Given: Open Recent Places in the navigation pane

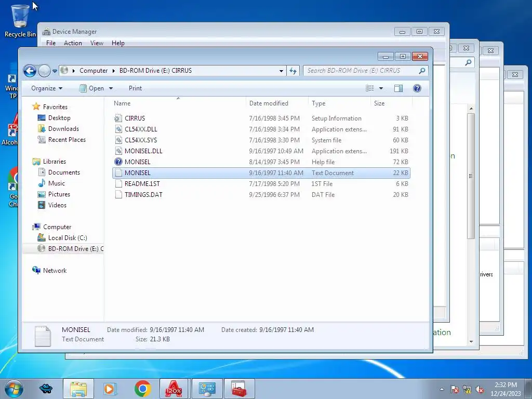Looking at the screenshot, I should [67, 139].
